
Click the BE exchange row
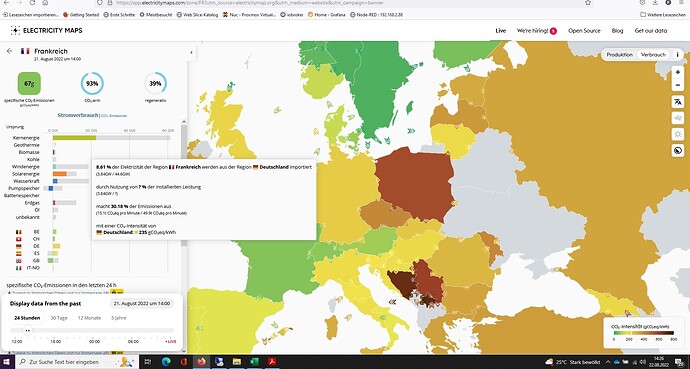pos(36,231)
